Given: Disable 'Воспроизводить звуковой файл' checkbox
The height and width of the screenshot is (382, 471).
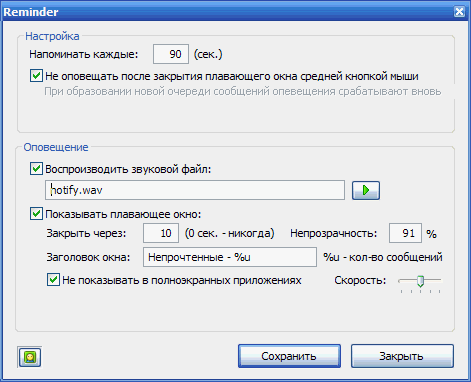Looking at the screenshot, I should [x=36, y=169].
